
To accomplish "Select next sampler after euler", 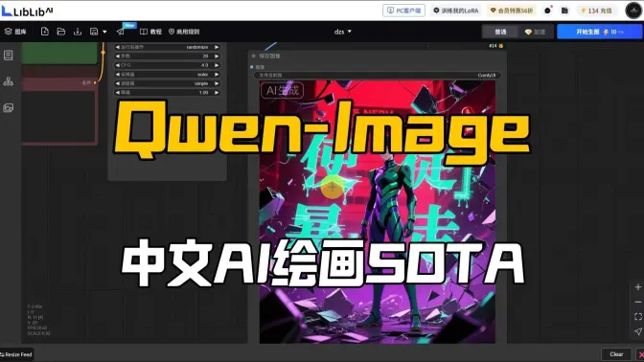I will coord(217,75).
